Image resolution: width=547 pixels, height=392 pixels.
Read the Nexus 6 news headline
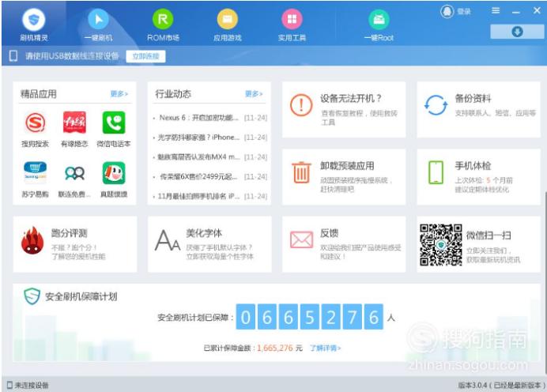[199, 118]
